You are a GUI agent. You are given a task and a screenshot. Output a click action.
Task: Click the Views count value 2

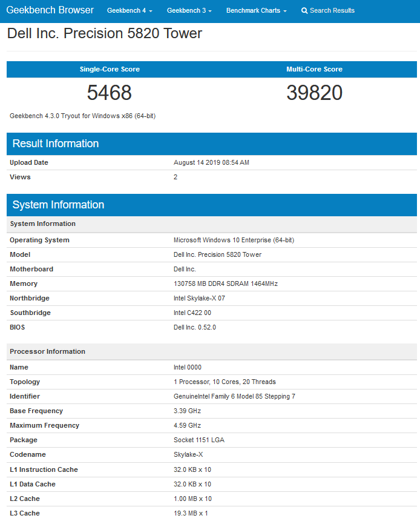click(x=176, y=177)
